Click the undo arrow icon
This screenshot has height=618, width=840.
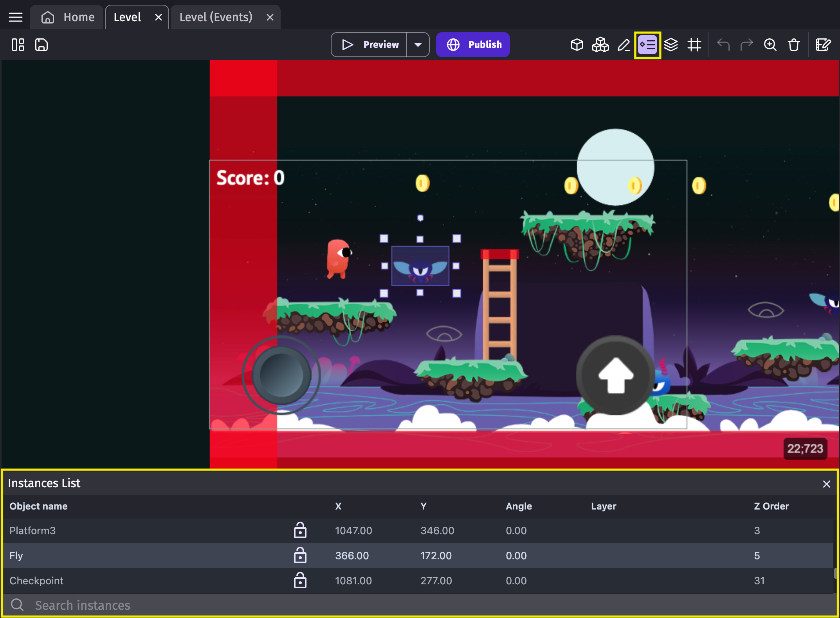tap(723, 44)
